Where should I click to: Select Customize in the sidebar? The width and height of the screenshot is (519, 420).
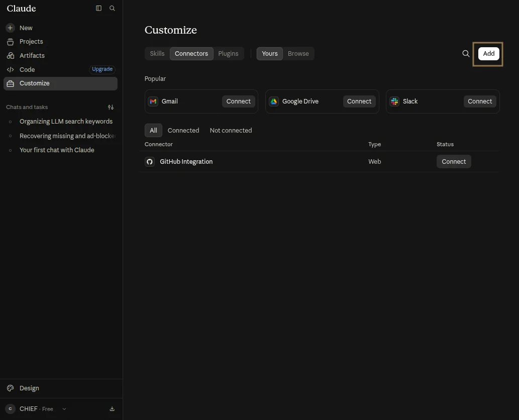(60, 83)
